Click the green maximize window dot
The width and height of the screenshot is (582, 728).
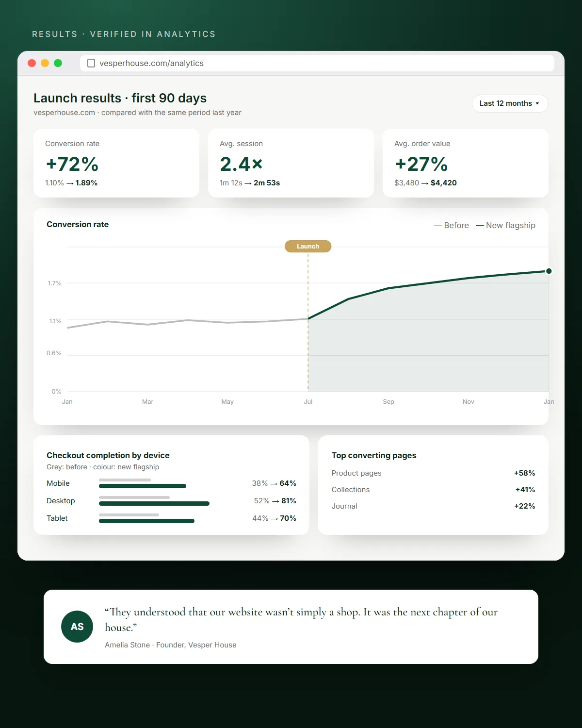point(58,63)
